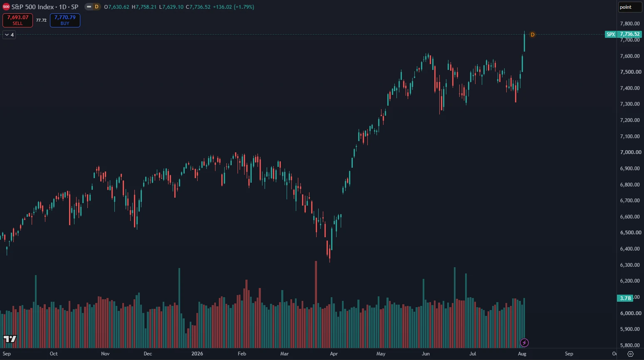Click the gray dash status indicator beside the title
This screenshot has height=360, width=644.
coord(89,7)
